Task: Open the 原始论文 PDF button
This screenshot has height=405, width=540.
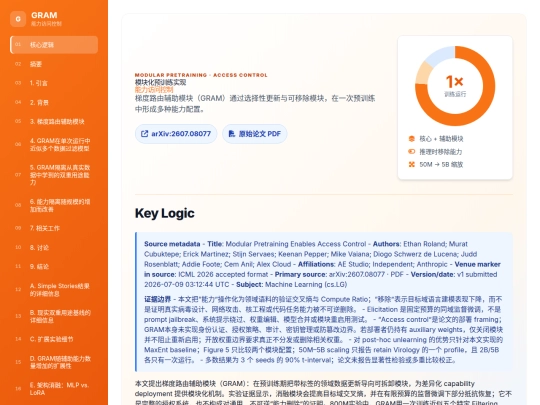Action: [x=255, y=134]
